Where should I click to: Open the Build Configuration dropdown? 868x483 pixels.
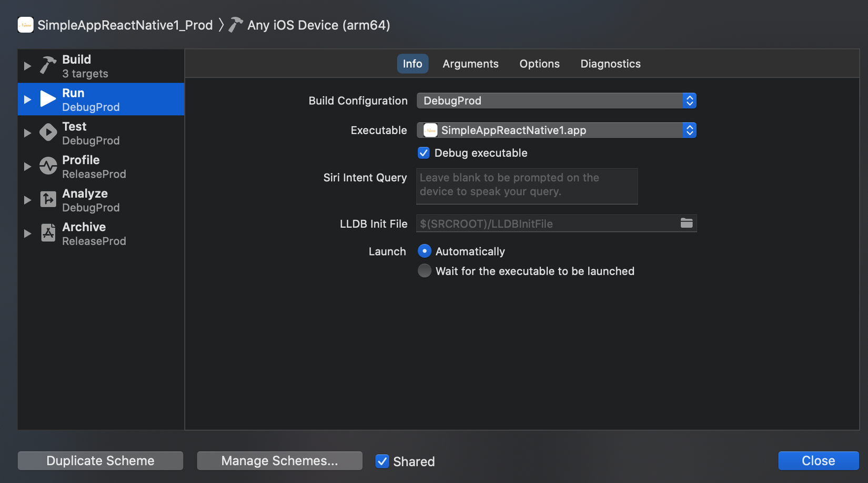coord(556,100)
